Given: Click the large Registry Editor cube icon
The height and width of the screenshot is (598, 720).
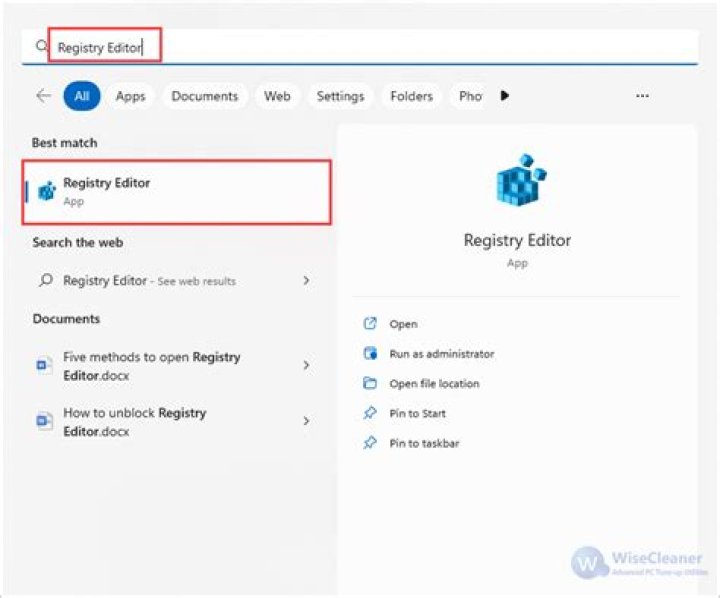Looking at the screenshot, I should click(520, 181).
